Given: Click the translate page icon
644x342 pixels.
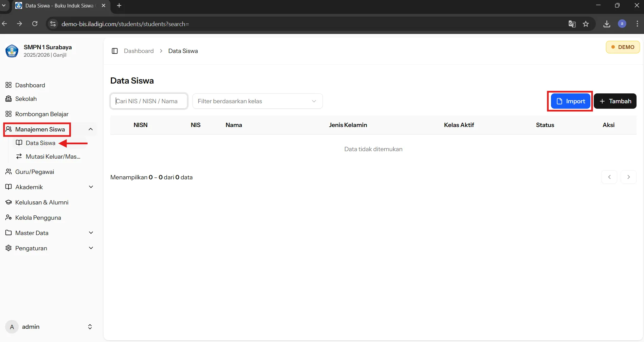Looking at the screenshot, I should coord(572,24).
